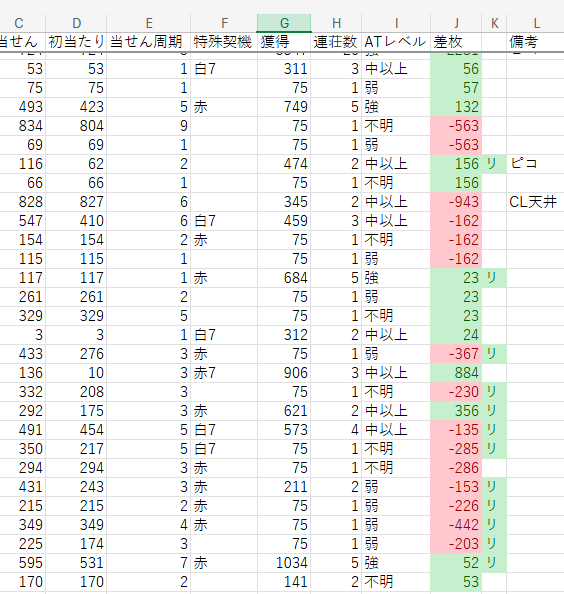Select the 当せん周期 cell showing 9
The width and height of the screenshot is (564, 594).
pos(148,126)
